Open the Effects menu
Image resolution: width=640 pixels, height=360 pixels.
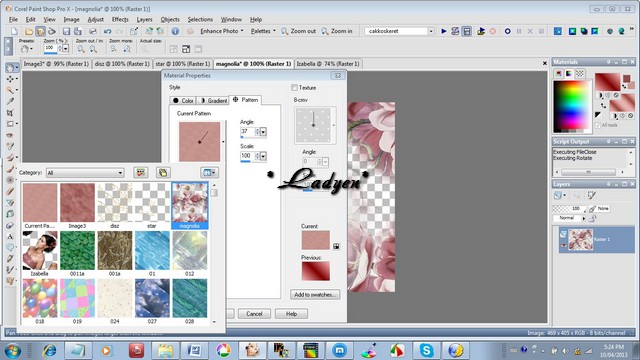pyautogui.click(x=120, y=19)
